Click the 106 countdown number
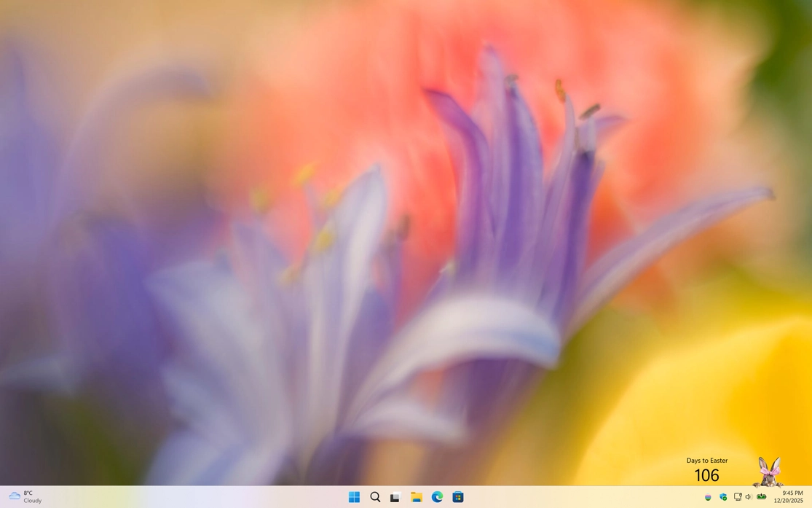The height and width of the screenshot is (508, 812). (x=706, y=476)
